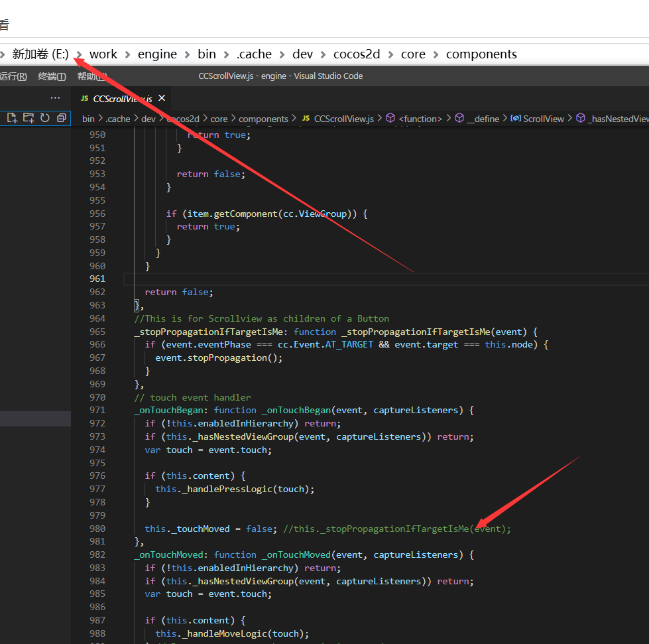This screenshot has width=649, height=644.
Task: Click __define symbol in the breadcrumb
Action: click(x=483, y=119)
